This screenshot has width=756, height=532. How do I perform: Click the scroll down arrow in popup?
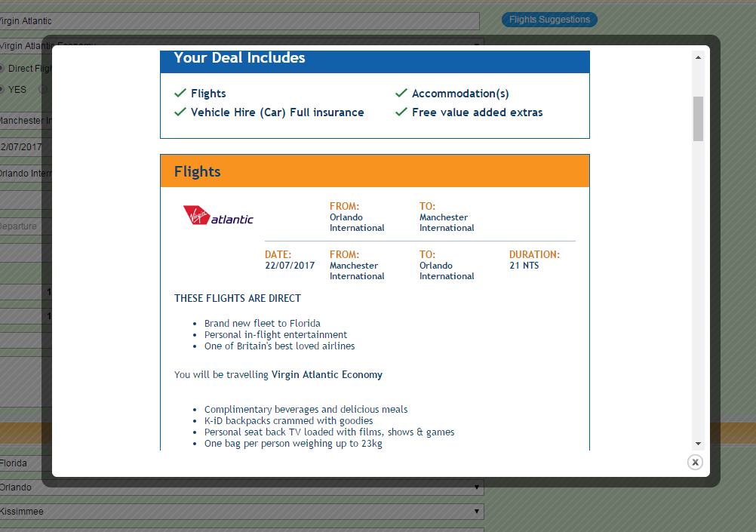point(698,444)
